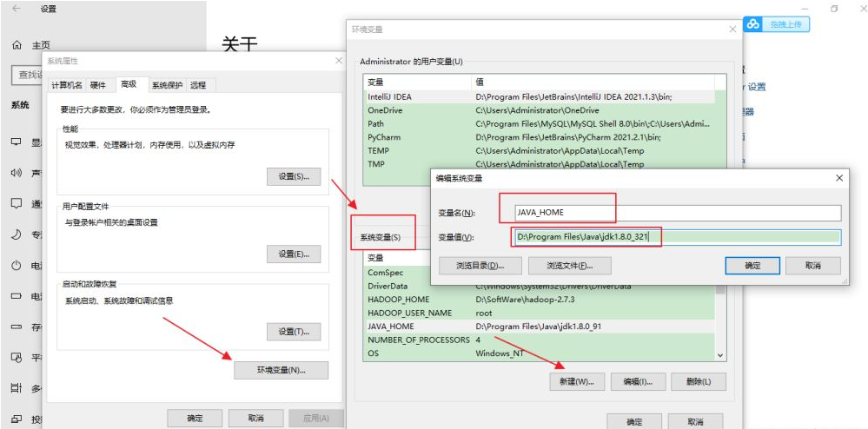The image size is (868, 429).
Task: Click the 环境变量(N)... button
Action: pyautogui.click(x=282, y=370)
